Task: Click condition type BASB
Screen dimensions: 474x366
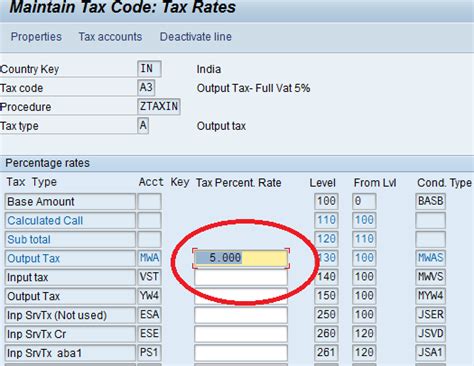Action: click(x=430, y=201)
